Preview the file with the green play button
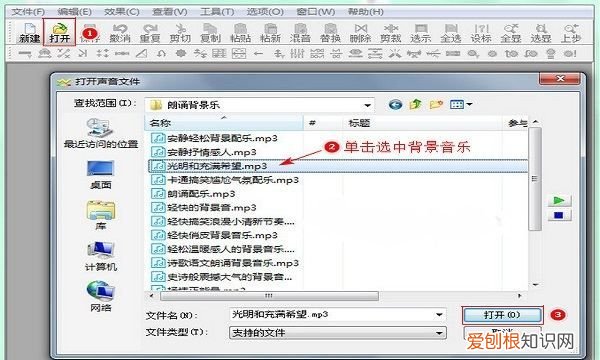Screen dimensions: 600x360 point(559,200)
